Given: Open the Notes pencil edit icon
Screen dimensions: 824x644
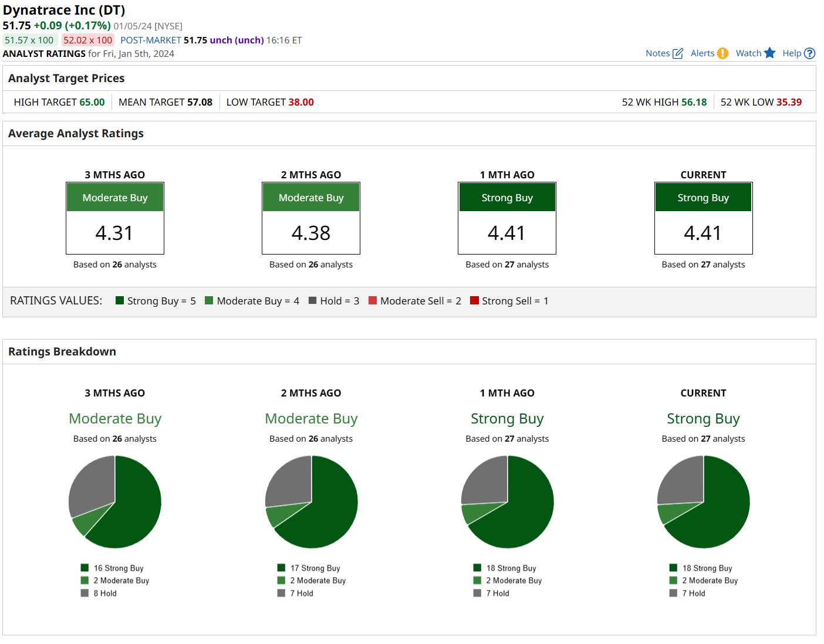Looking at the screenshot, I should tap(678, 53).
